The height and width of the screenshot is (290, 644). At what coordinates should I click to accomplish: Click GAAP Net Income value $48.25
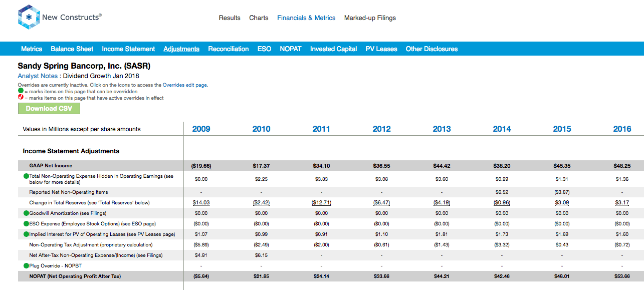pos(622,166)
